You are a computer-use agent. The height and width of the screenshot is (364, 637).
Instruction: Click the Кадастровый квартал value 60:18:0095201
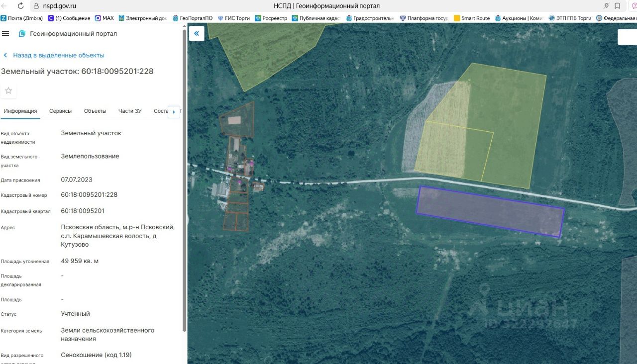coord(83,211)
